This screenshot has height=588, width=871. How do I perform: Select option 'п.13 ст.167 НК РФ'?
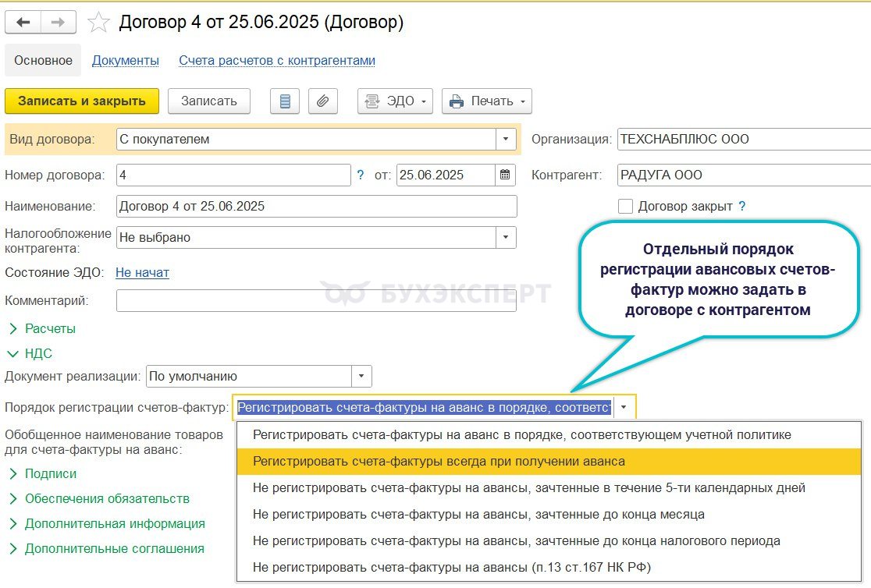click(549, 568)
